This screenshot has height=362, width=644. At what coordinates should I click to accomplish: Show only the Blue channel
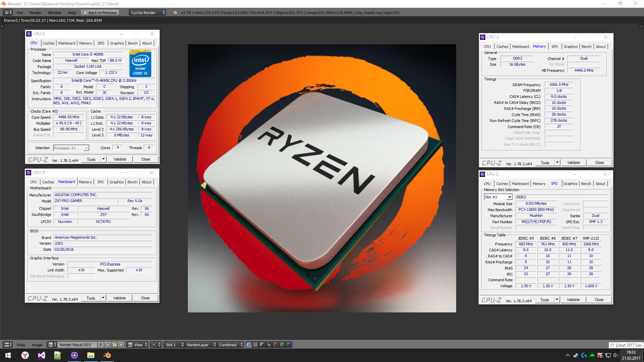(289, 345)
